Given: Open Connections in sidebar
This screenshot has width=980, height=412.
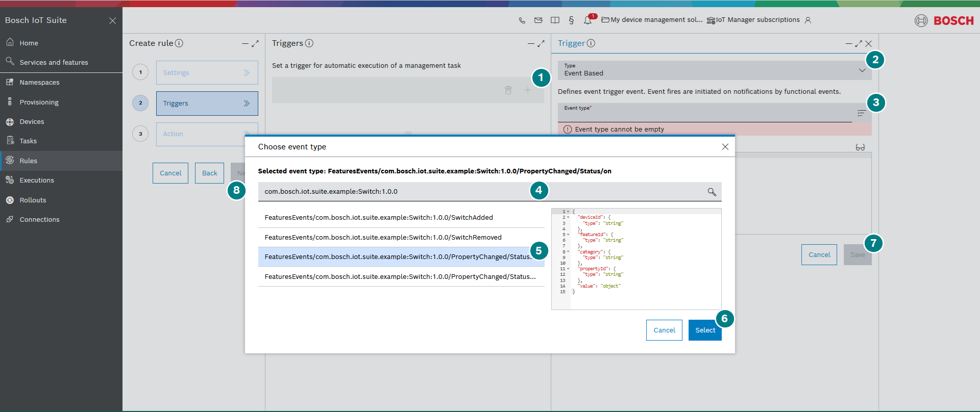Looking at the screenshot, I should [61, 219].
